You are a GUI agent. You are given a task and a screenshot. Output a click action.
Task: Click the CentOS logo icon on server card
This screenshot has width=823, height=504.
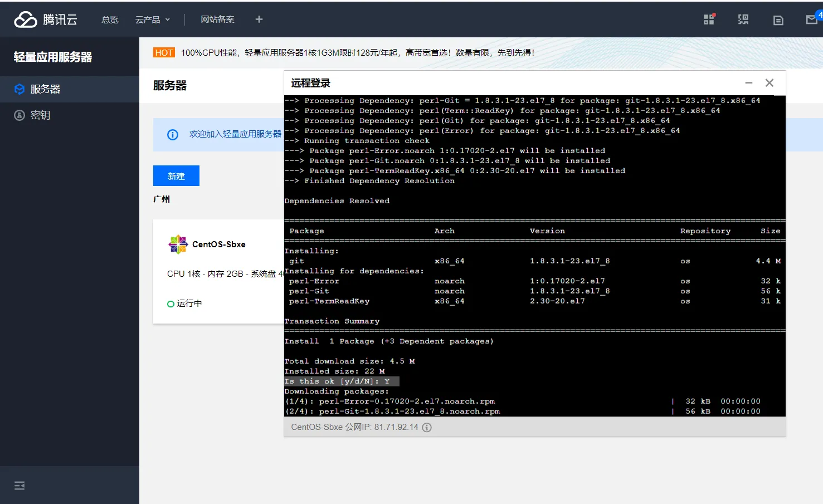click(x=178, y=244)
